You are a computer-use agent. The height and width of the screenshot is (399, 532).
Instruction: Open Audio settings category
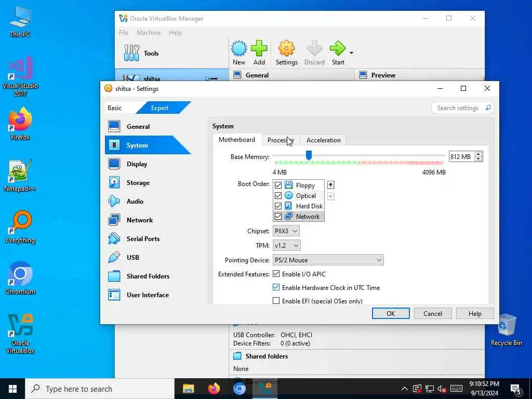click(x=148, y=201)
